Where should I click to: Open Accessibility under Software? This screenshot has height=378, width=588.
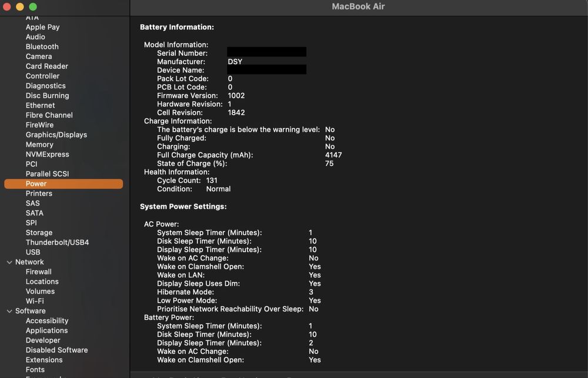click(47, 320)
